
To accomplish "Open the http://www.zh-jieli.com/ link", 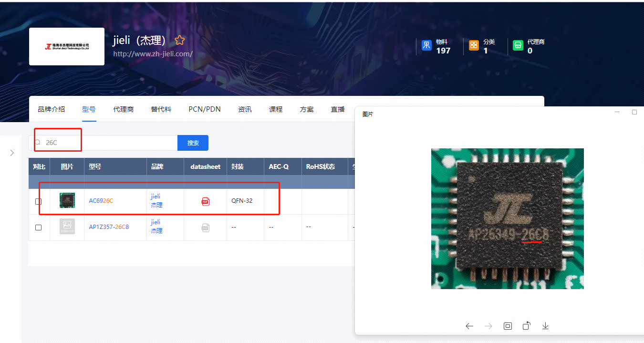I will pos(153,54).
